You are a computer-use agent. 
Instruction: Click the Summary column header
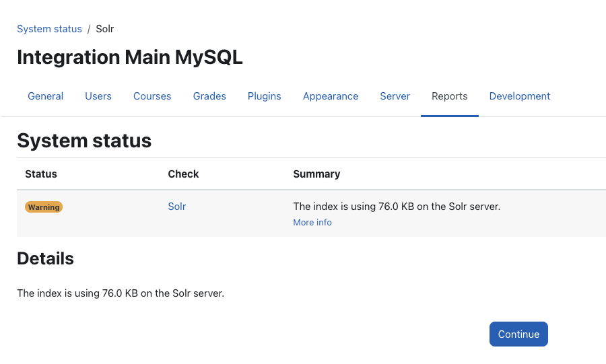tap(316, 174)
